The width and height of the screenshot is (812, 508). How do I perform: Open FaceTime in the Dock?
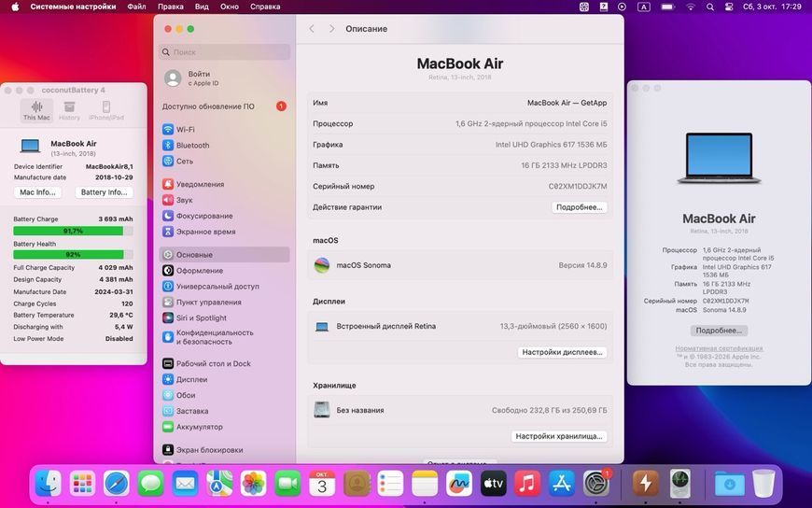click(287, 484)
